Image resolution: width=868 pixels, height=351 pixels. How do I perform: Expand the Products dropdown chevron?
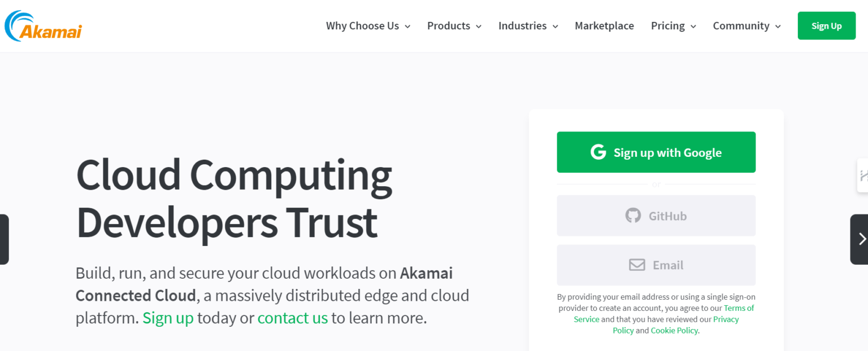coord(479,27)
